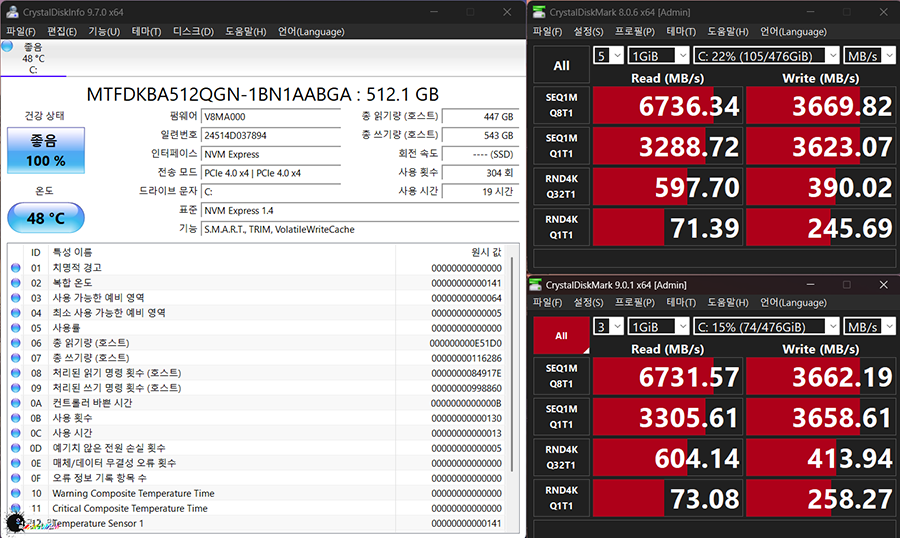This screenshot has height=538, width=900.
Task: Click transfer mode field PCIe 4.0 x4
Action: coord(271,173)
